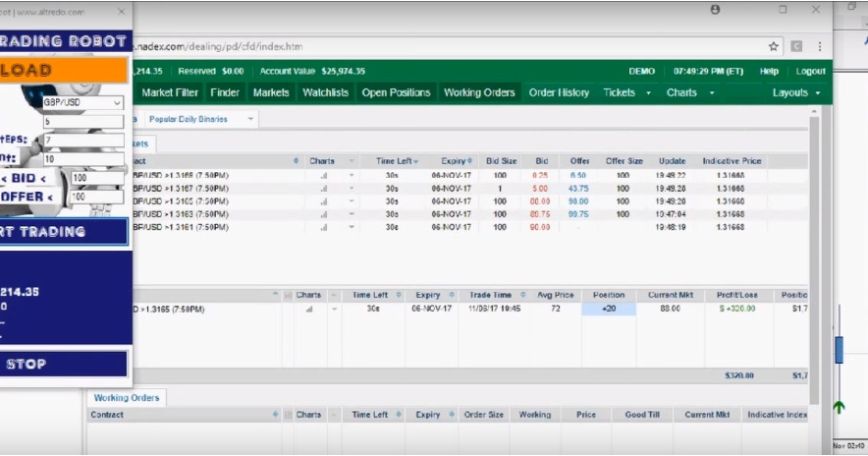Screen dimensions: 868x456
Task: Click the OFFER value field showing 100
Action: [97, 197]
